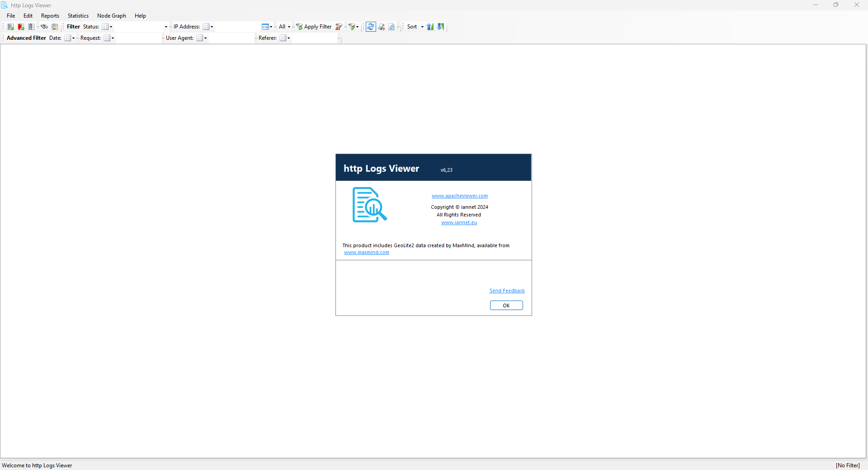Screen dimensions: 868x470
Task: Click the Request filter input field
Action: pos(138,38)
